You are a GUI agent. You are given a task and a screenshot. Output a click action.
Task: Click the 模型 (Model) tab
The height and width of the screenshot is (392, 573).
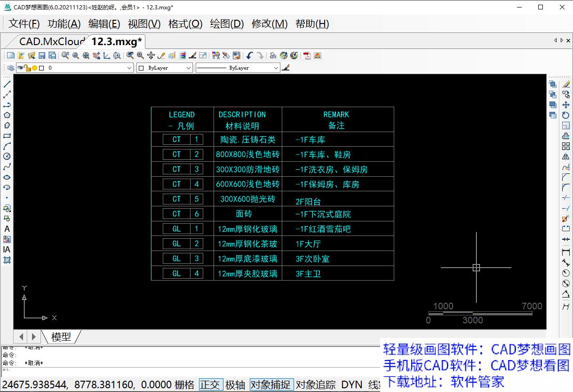tap(61, 337)
